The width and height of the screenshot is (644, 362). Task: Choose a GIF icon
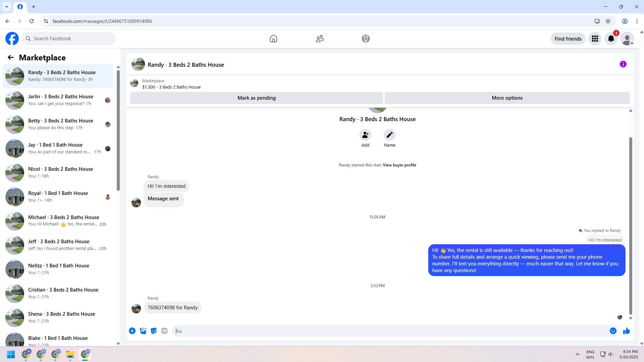point(164,331)
